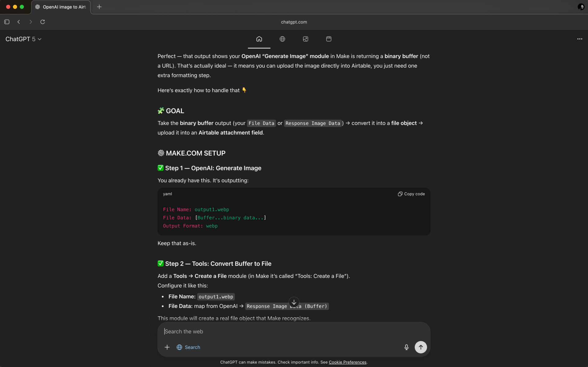Reload the page

pyautogui.click(x=43, y=22)
